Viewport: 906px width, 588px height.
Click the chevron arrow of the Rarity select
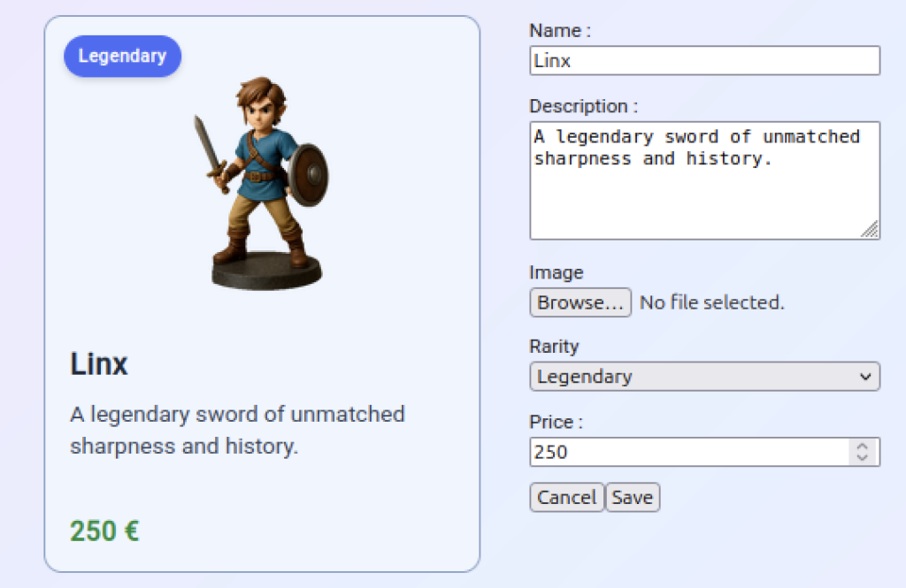coord(865,377)
